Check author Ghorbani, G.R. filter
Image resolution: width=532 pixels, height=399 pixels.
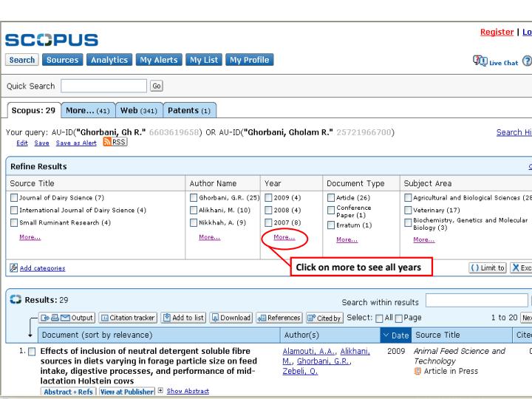(x=194, y=197)
